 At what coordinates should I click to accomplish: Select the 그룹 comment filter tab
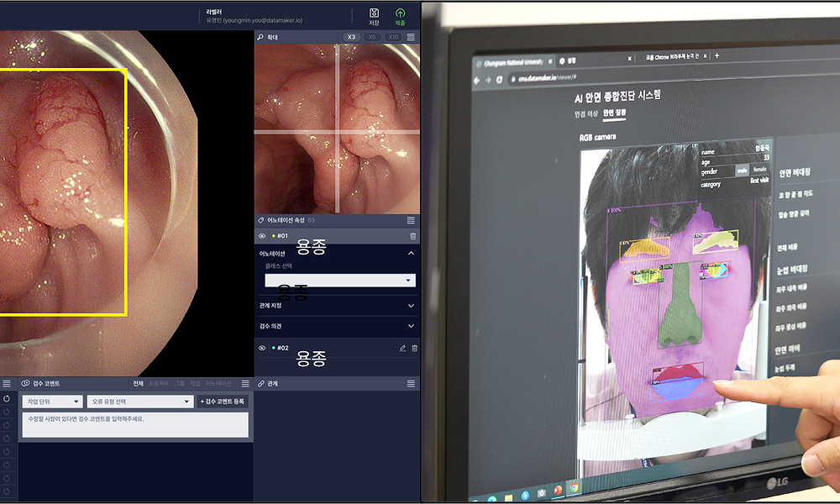[x=180, y=384]
